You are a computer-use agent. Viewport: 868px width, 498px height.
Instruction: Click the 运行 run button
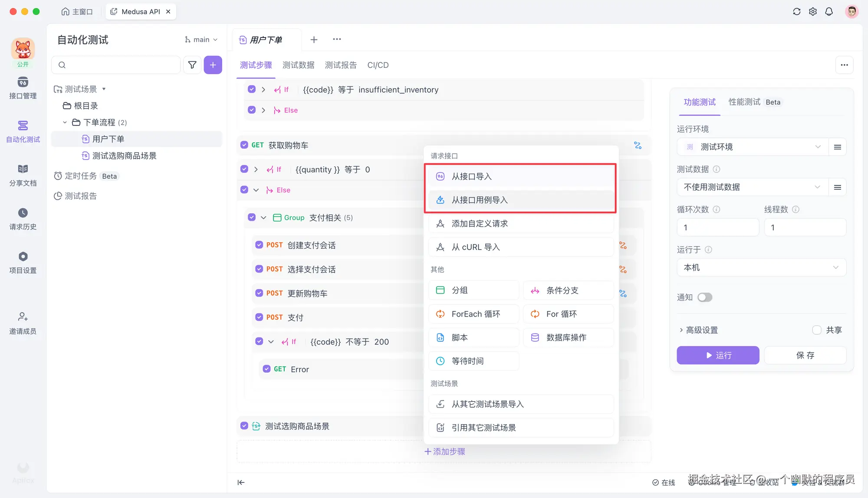click(x=717, y=355)
